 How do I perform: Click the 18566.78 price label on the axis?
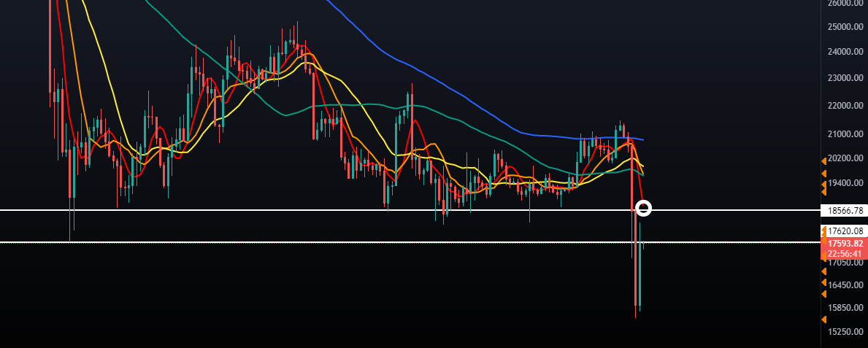(845, 211)
